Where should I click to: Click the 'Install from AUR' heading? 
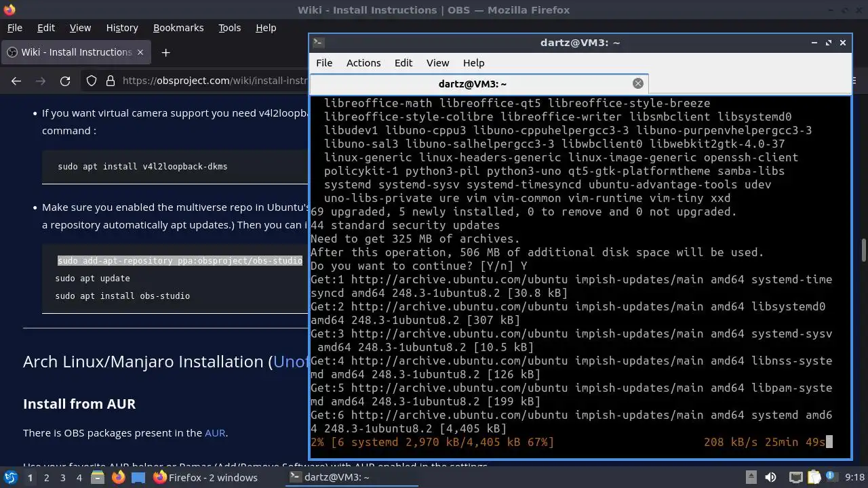point(79,403)
